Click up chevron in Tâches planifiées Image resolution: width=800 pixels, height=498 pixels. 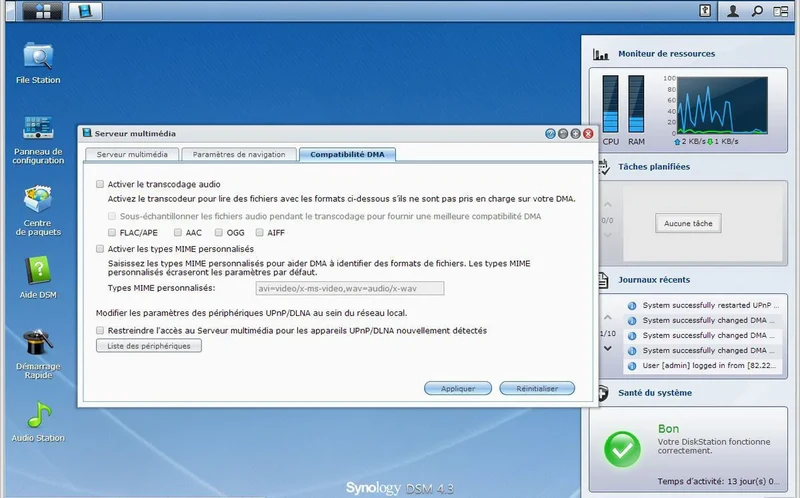(x=607, y=205)
